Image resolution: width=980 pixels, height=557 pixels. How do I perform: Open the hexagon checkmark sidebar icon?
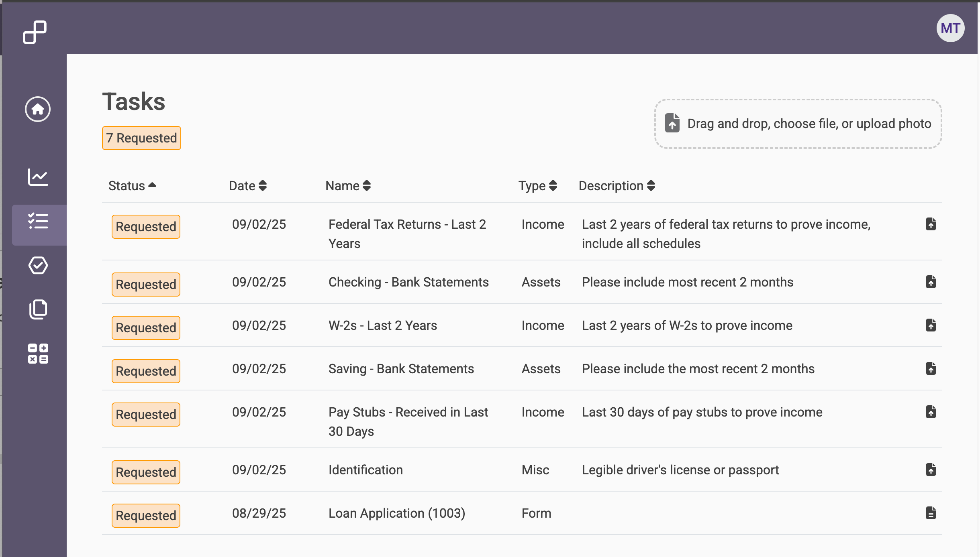(x=38, y=265)
